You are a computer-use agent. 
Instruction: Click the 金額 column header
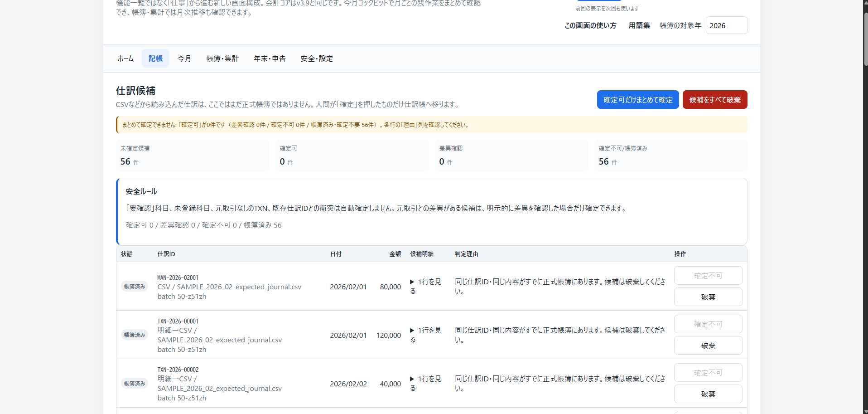click(x=395, y=254)
